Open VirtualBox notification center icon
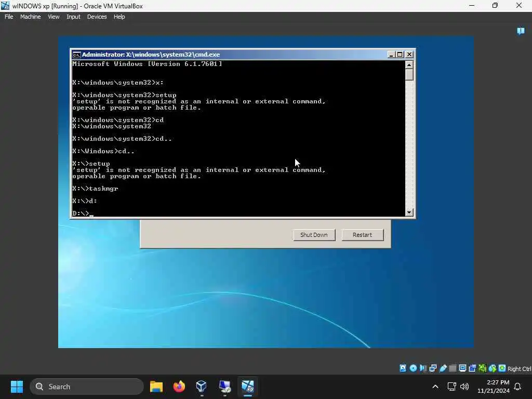Screen dimensions: 532x399 pyautogui.click(x=521, y=31)
